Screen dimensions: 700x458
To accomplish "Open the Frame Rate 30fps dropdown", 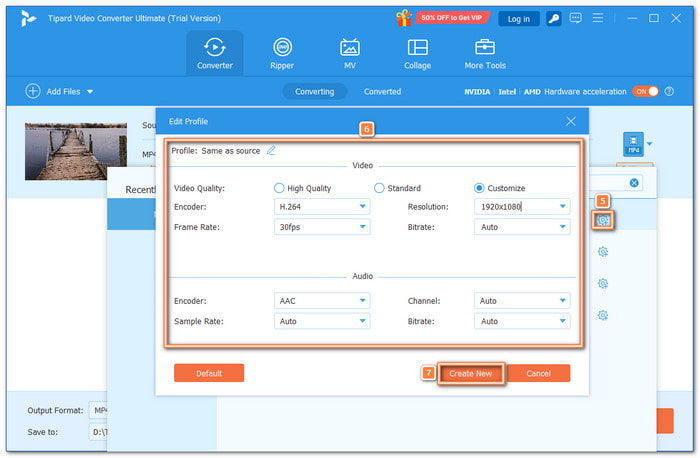I will [x=321, y=227].
